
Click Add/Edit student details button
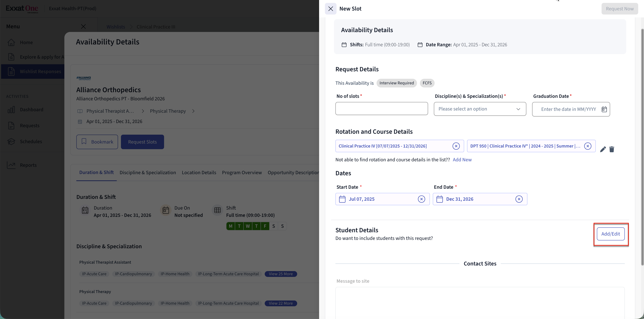pyautogui.click(x=610, y=234)
